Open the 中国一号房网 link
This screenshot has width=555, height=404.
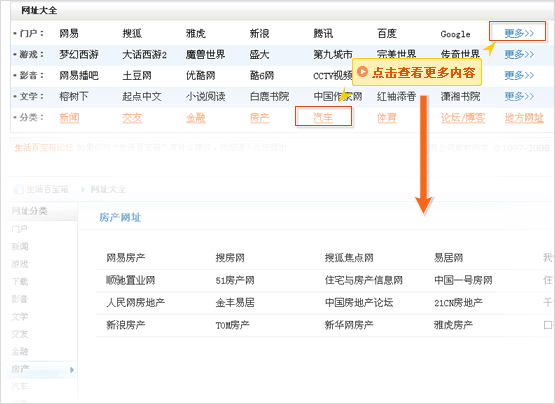[463, 280]
